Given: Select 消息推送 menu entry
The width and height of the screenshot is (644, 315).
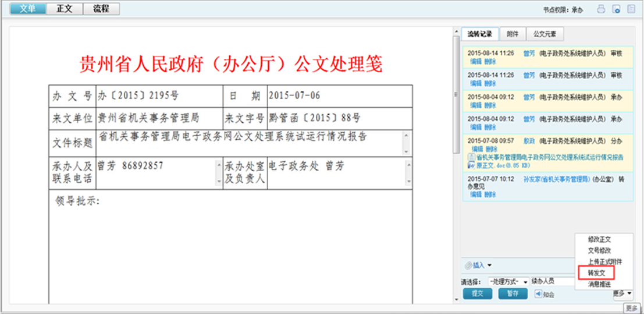Looking at the screenshot, I should pos(599,284).
